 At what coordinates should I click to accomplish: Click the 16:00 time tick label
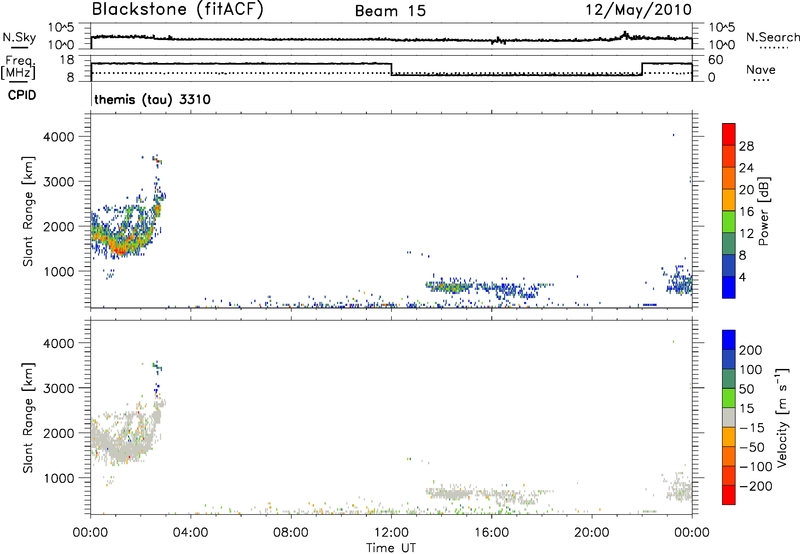491,533
